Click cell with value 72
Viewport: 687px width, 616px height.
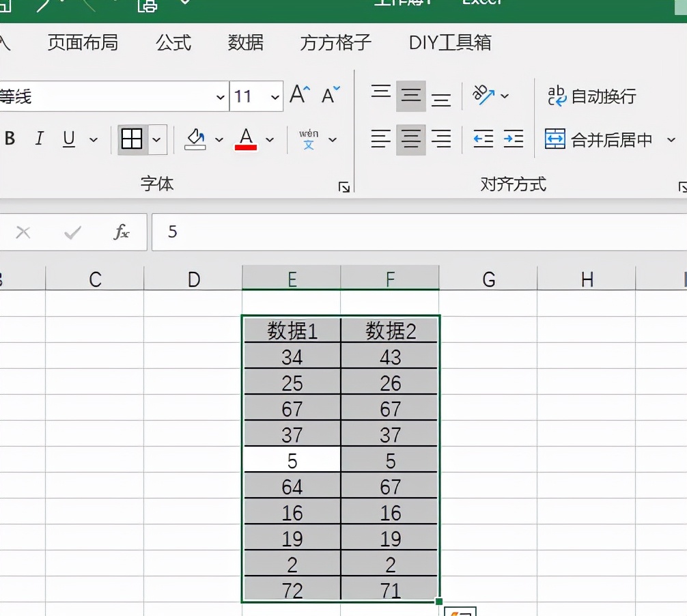pos(292,589)
